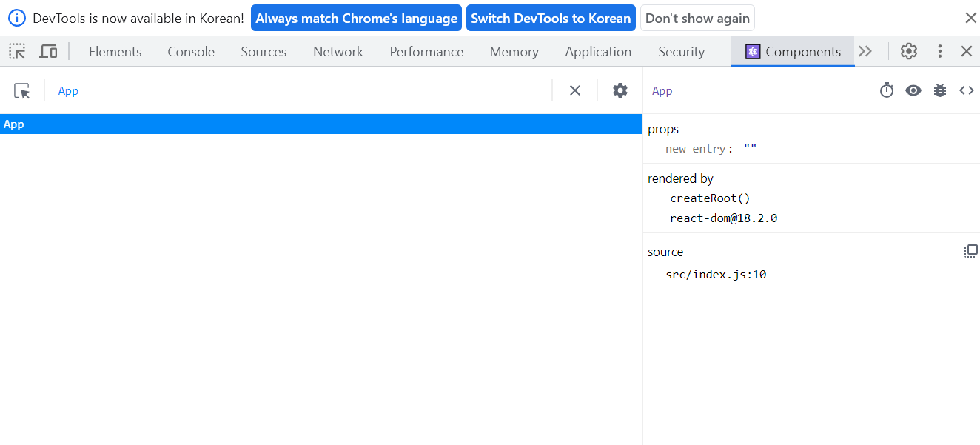
Task: Open the Memory tab
Action: coord(514,51)
